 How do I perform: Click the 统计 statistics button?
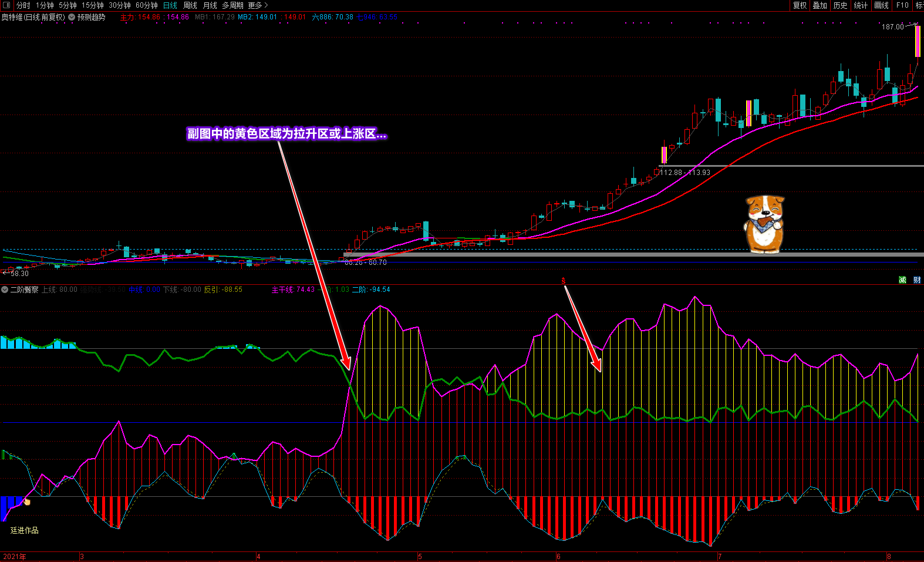861,5
